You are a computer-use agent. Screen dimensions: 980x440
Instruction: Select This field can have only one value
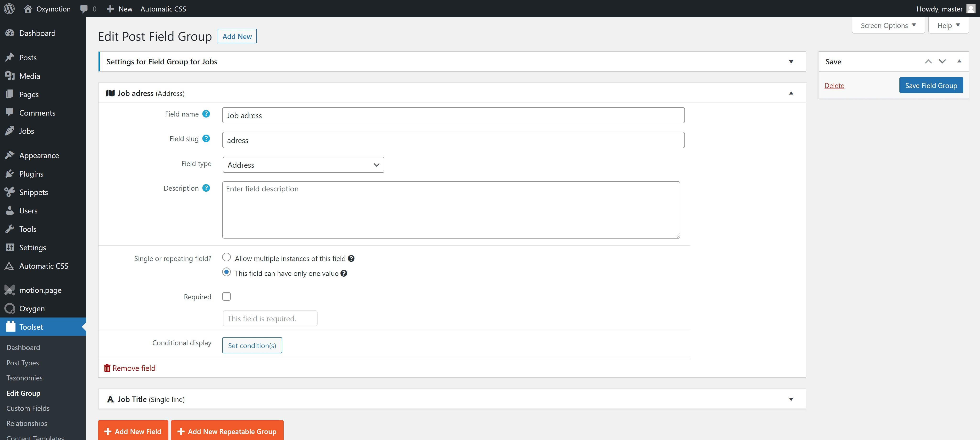(226, 272)
